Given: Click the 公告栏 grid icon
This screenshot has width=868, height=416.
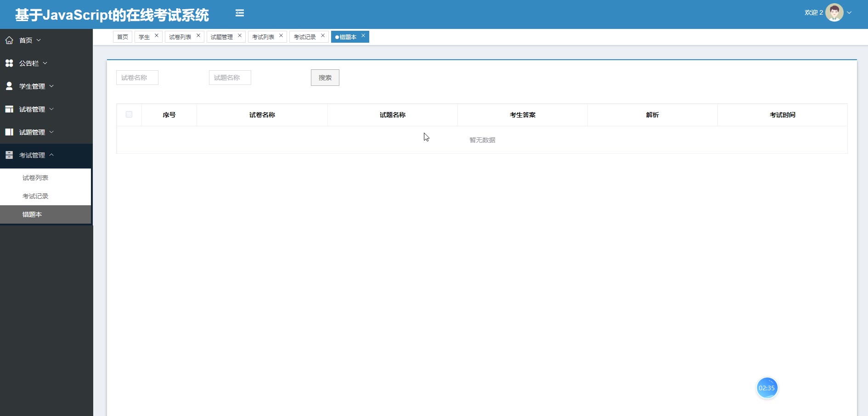Looking at the screenshot, I should coord(9,63).
